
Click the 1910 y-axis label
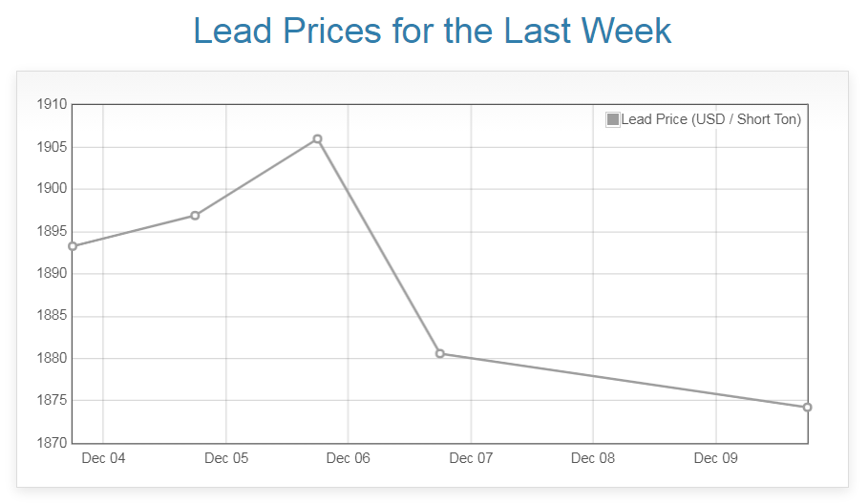(52, 104)
